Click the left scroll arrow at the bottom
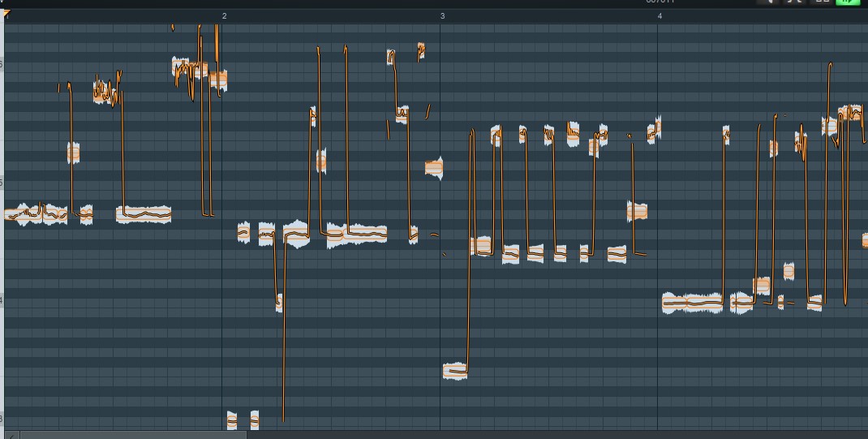868x439 pixels. (x=11, y=435)
